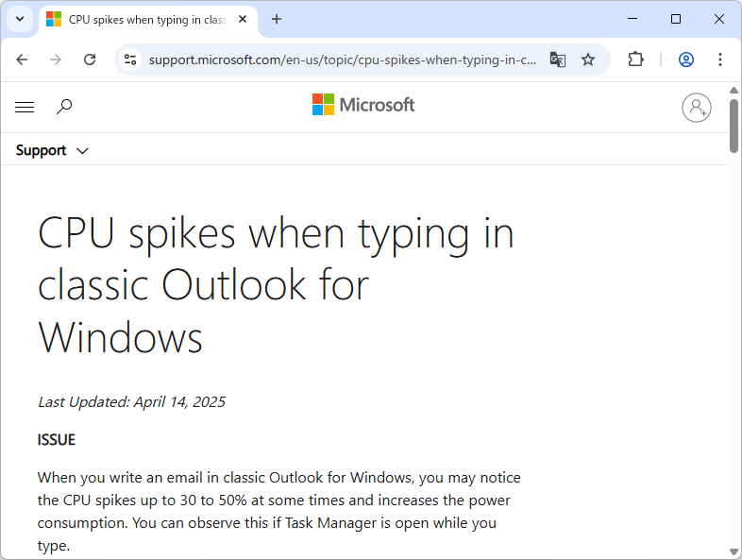
Task: Click the translate page icon
Action: 558,59
